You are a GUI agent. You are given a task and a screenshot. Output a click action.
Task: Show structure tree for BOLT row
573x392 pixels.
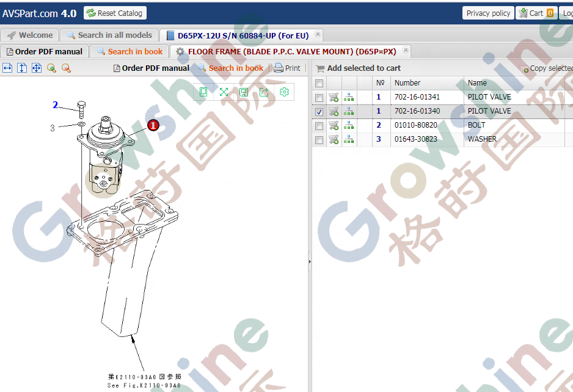point(349,125)
